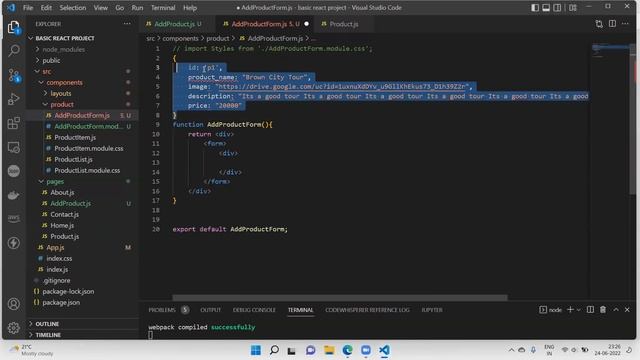Toggle the panel layout icon in title bar
Image resolution: width=640 pixels, height=360 pixels.
click(x=546, y=7)
